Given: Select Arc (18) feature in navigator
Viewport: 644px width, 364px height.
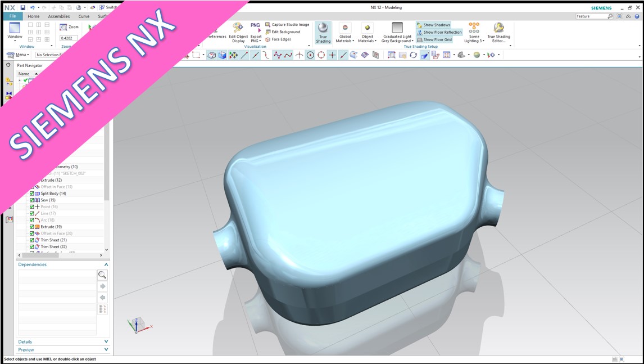Looking at the screenshot, I should (x=47, y=220).
